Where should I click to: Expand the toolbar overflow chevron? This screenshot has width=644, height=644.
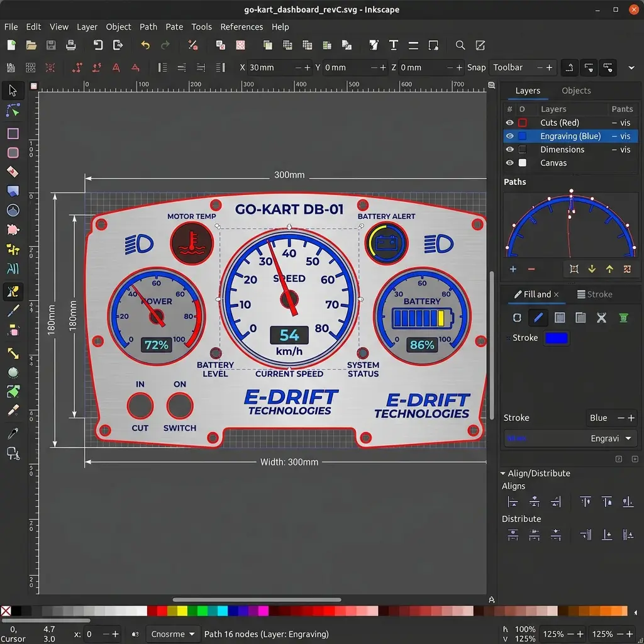coord(631,68)
